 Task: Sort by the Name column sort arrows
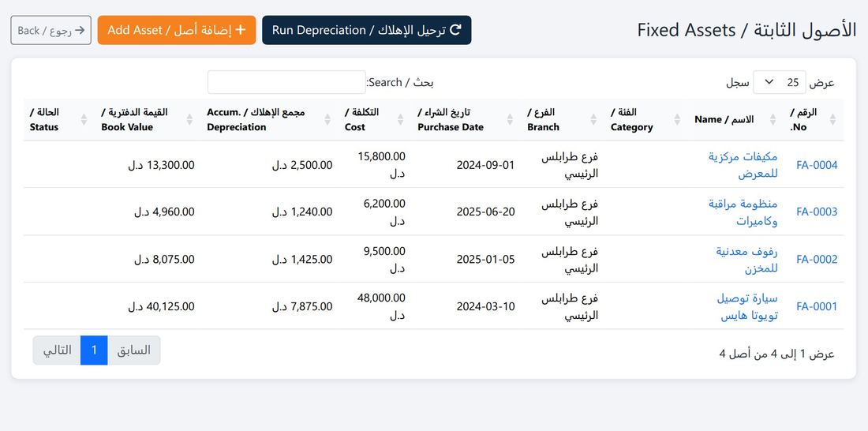point(773,120)
